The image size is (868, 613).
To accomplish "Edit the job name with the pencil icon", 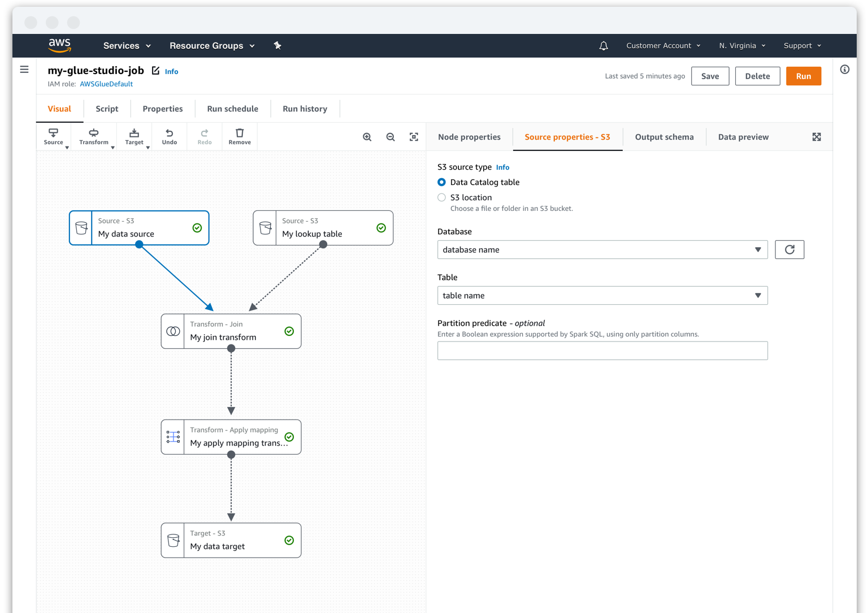I will click(x=155, y=71).
